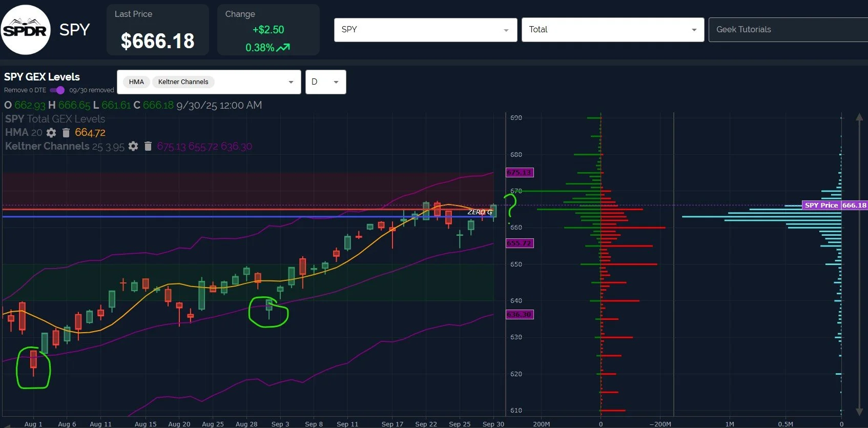Click the Aug 1 date axis label
This screenshot has height=428, width=868.
tap(33, 424)
